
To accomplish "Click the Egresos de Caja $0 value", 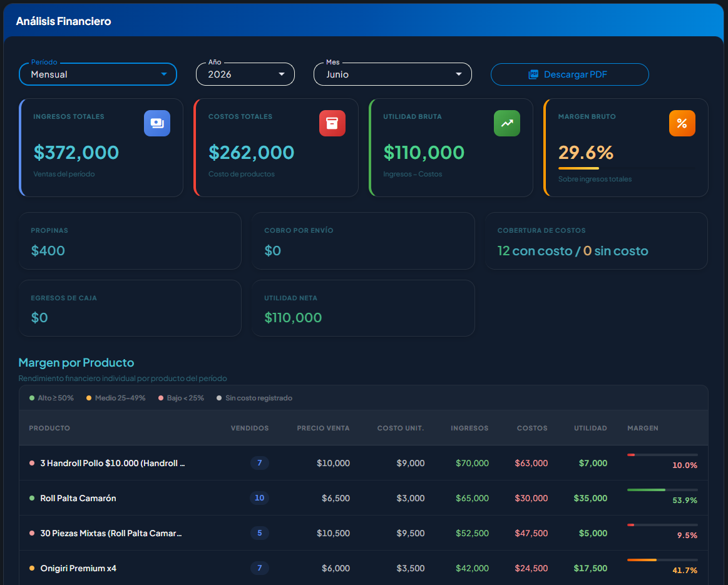I will [39, 318].
